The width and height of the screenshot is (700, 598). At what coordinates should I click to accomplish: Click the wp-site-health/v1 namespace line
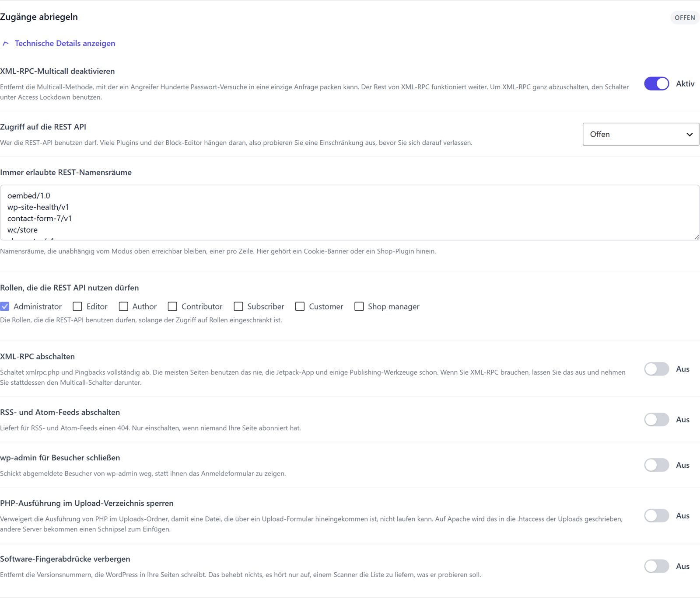pyautogui.click(x=38, y=207)
